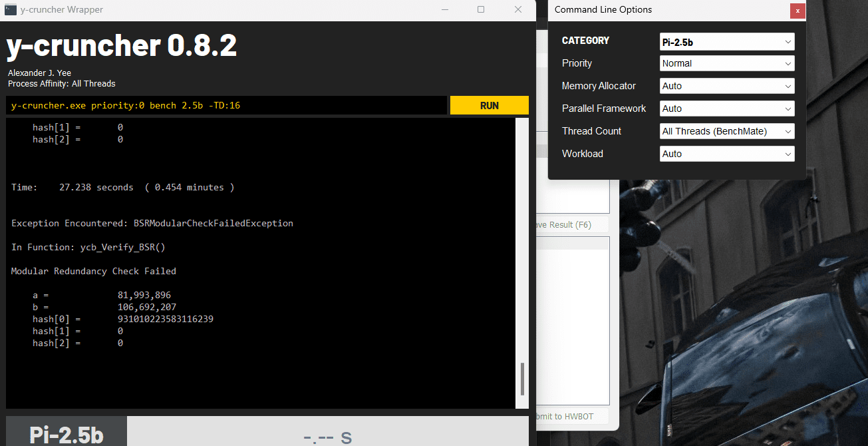Click 'Exception Encountered: BSRModularCheckFailedException' text
The image size is (868, 446).
click(x=152, y=224)
